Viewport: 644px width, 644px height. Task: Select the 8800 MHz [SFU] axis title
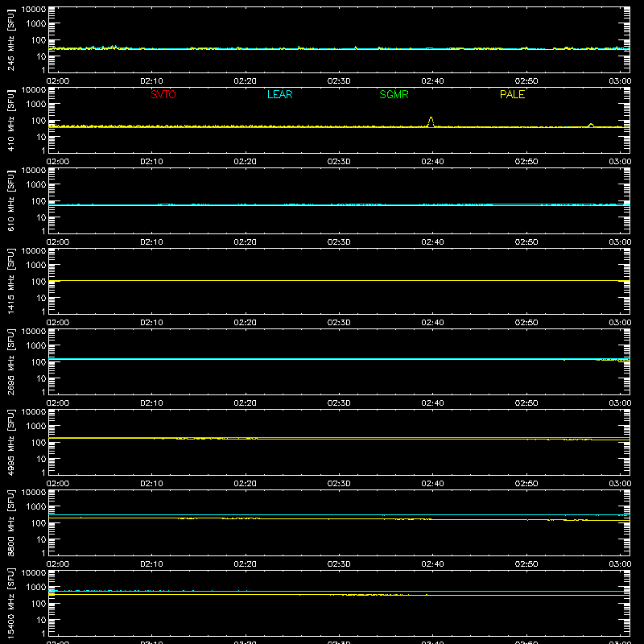[x=11, y=523]
